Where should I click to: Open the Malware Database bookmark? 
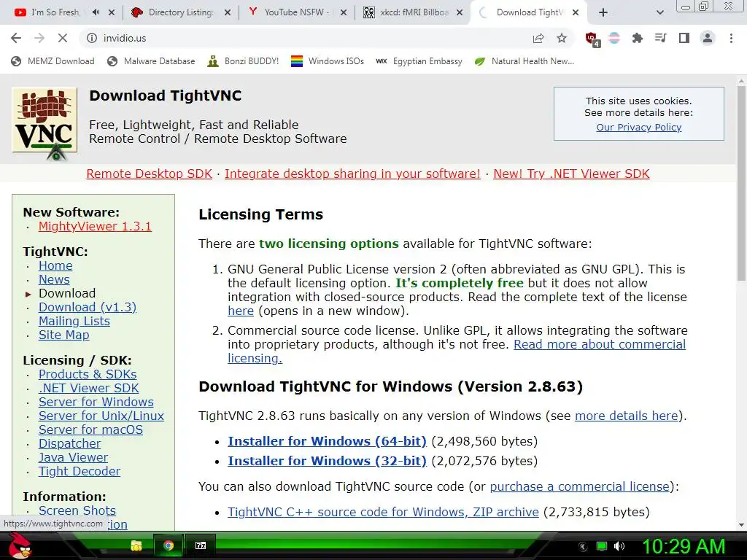(152, 61)
